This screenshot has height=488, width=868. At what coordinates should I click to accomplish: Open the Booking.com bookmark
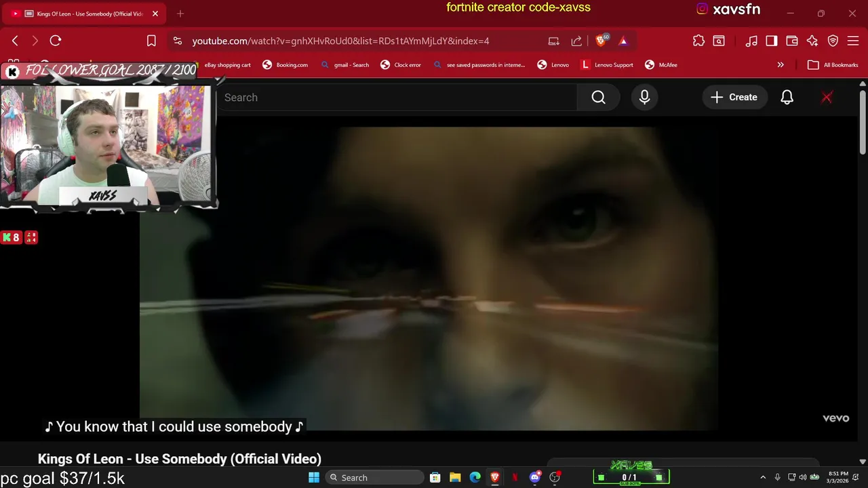click(x=285, y=65)
